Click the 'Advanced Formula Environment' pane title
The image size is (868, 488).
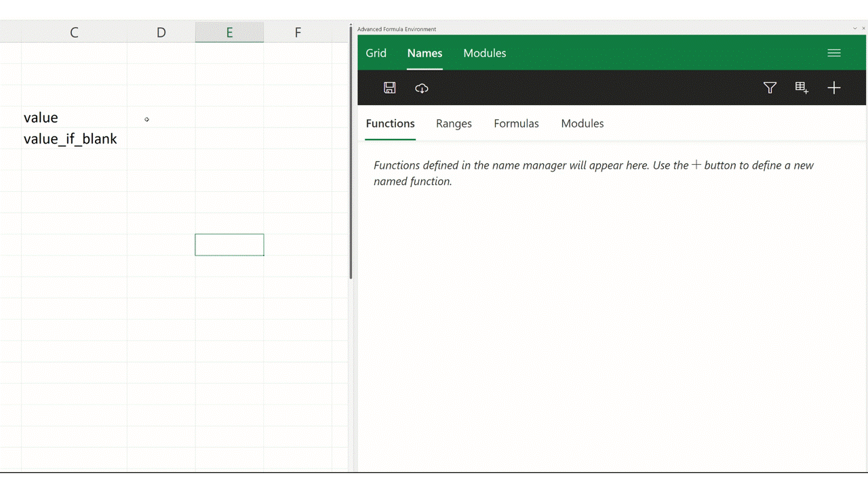point(397,29)
